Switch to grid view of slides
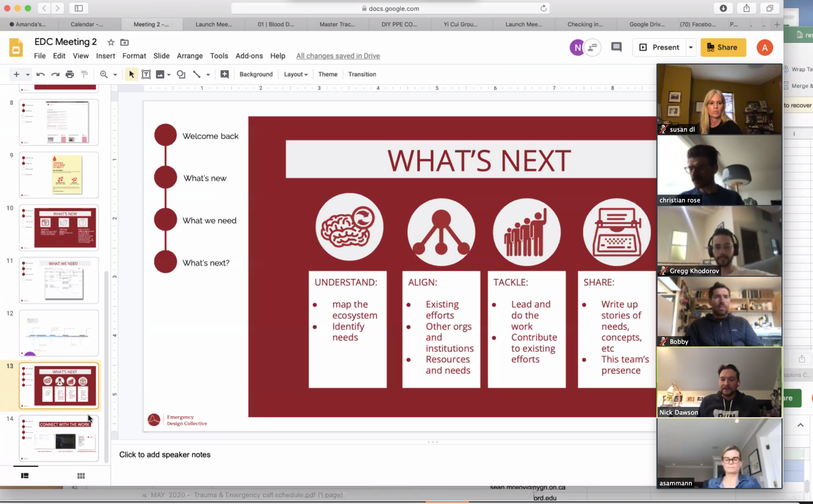813x504 pixels. pyautogui.click(x=81, y=476)
